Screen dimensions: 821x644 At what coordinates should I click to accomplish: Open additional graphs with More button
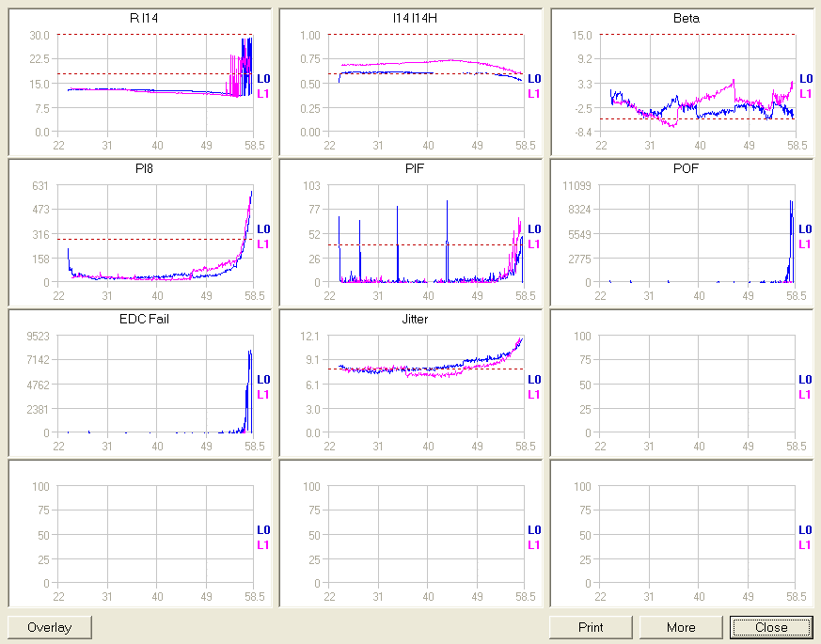point(681,627)
